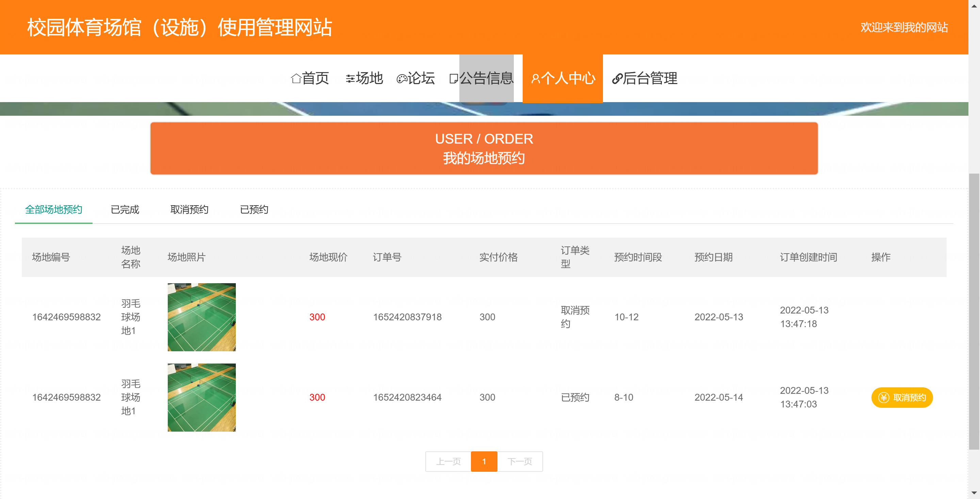The width and height of the screenshot is (980, 499).
Task: Click the 已预约 order type cell
Action: (575, 397)
